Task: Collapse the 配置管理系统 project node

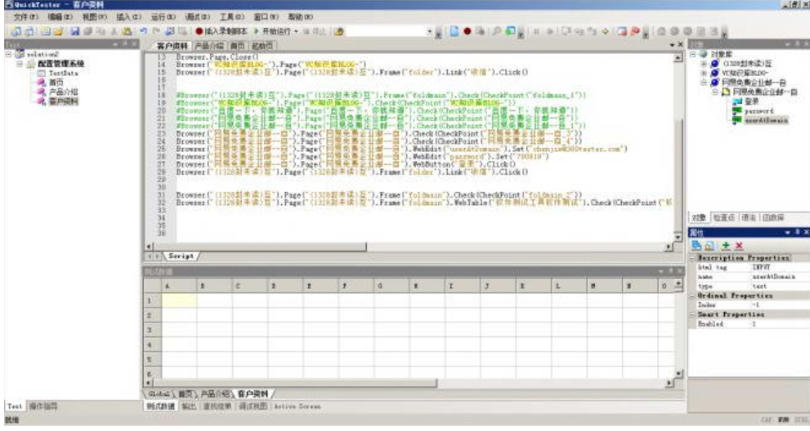Action: point(18,64)
